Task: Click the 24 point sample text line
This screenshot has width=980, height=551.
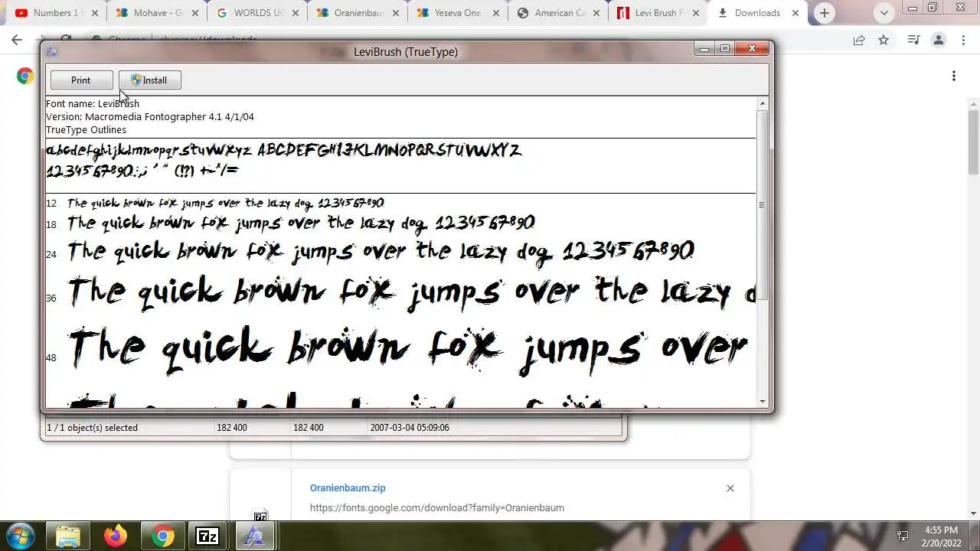Action: point(381,253)
